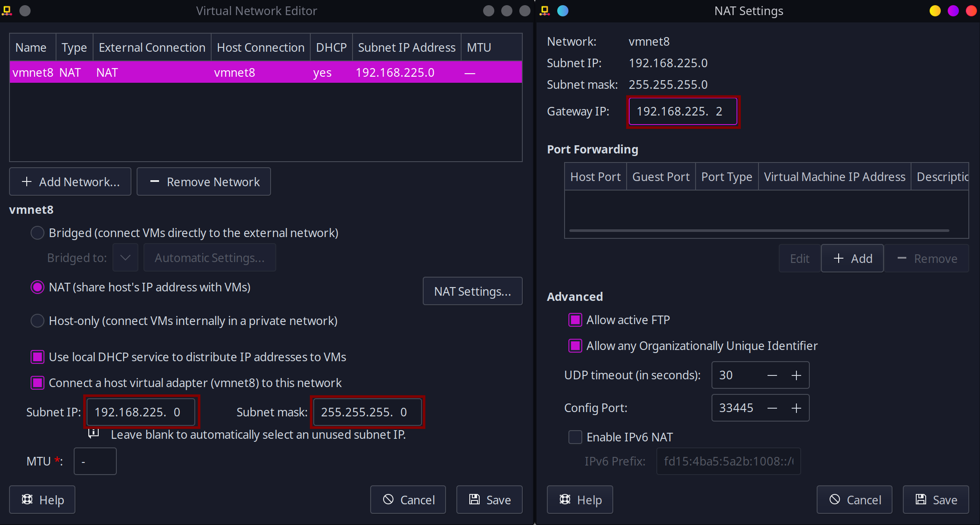The image size is (980, 525).
Task: Click the minus icon to decrease UDP timeout
Action: point(772,375)
